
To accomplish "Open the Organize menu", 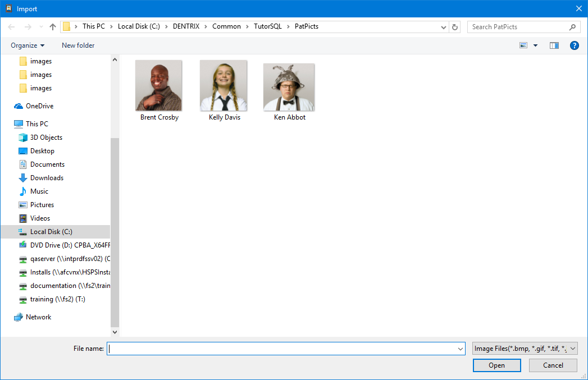I will [x=27, y=45].
